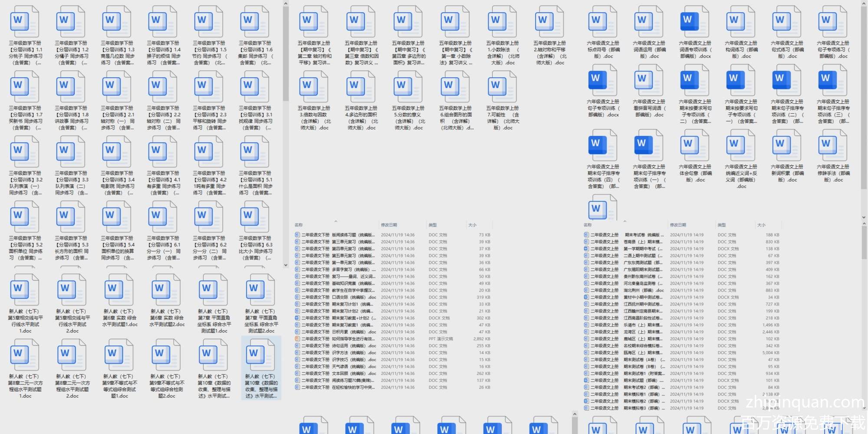Sort 二年级语文下册 list by 修改日期 column
Image resolution: width=868 pixels, height=434 pixels.
pos(389,225)
